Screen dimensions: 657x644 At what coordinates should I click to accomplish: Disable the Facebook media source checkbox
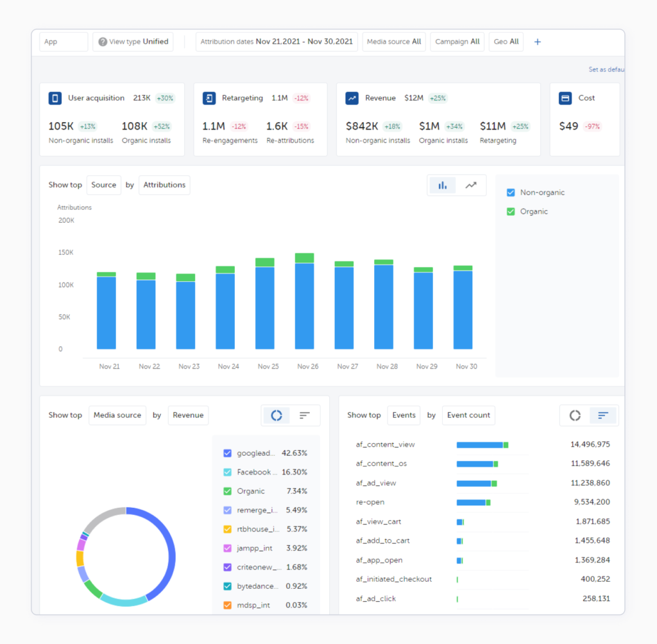point(227,472)
